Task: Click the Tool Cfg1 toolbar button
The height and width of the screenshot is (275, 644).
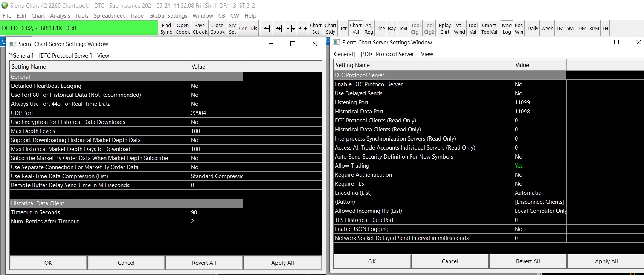Action: pos(416,29)
